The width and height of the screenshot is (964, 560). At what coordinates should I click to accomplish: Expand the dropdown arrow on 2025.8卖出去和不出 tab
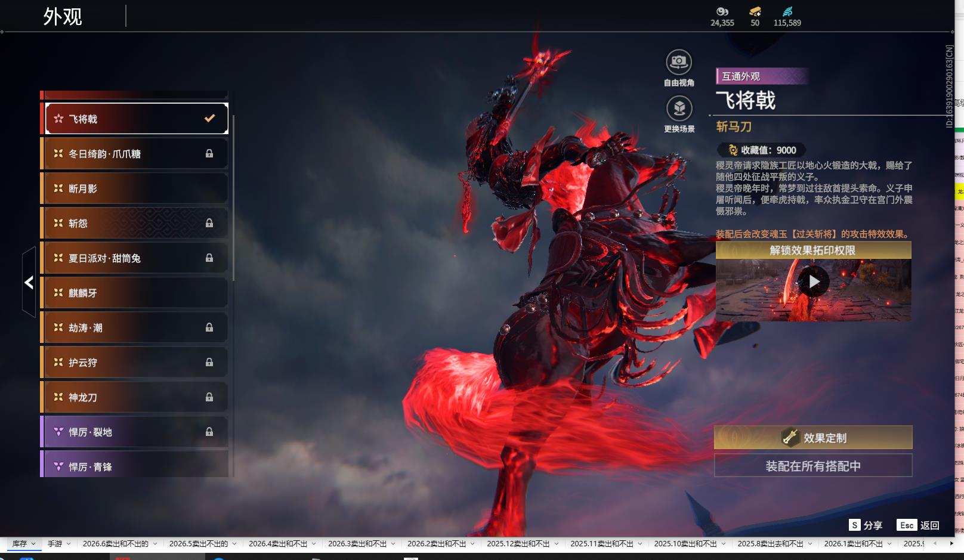[810, 544]
